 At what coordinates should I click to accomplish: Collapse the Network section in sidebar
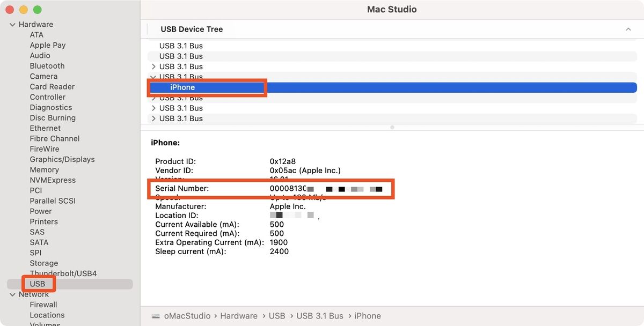point(12,294)
